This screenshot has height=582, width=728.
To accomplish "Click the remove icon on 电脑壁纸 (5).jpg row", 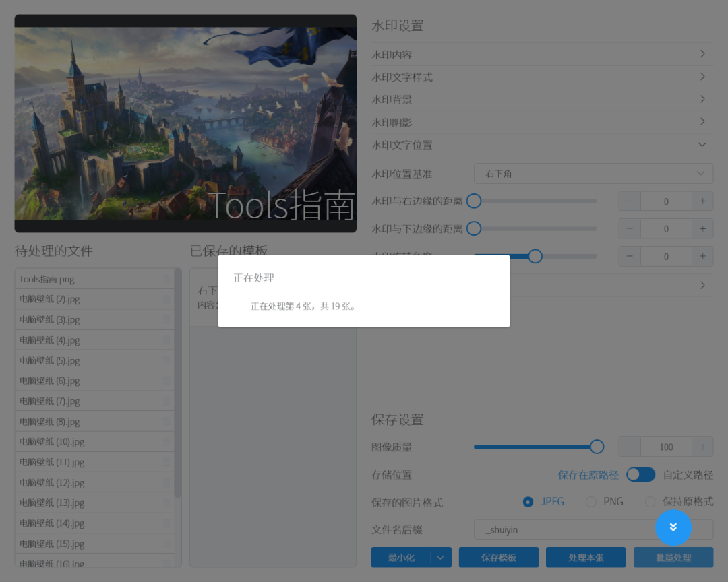I will [x=166, y=360].
